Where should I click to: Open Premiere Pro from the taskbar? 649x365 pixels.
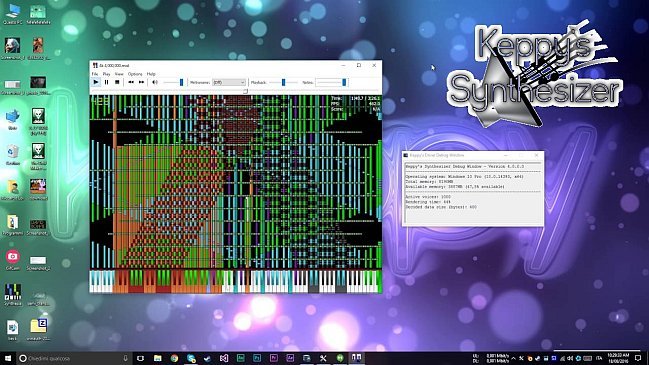click(x=274, y=358)
